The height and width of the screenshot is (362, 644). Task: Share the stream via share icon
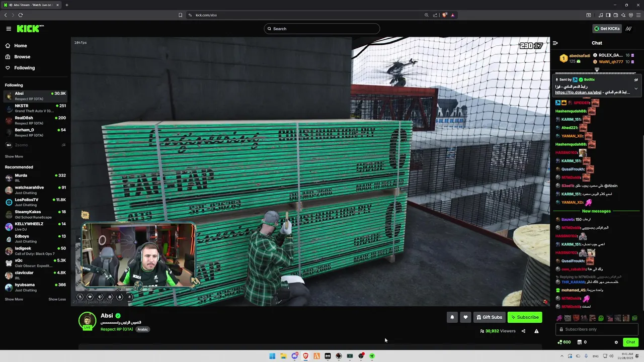[523, 331]
